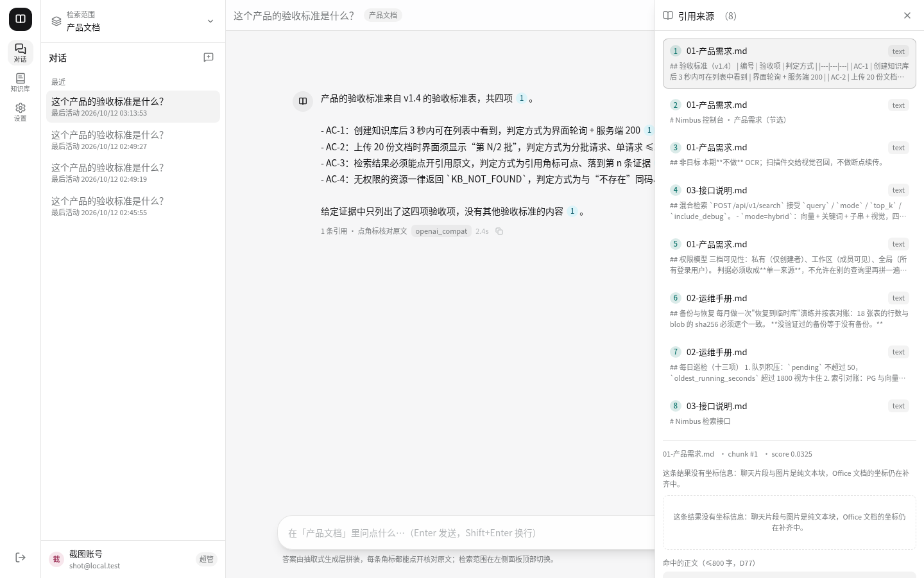924x578 pixels.
Task: Select citation source 6 02-运维手册.md 备份与恢复
Action: [x=789, y=311]
